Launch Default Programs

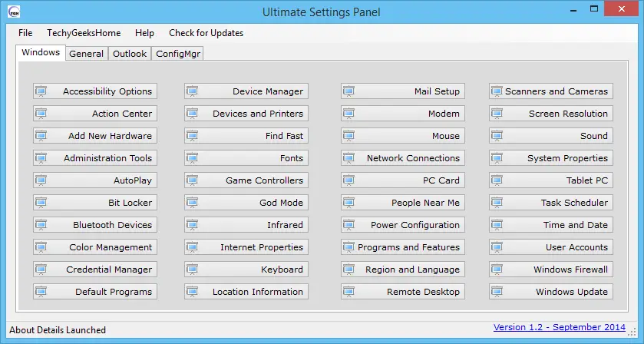pos(95,291)
